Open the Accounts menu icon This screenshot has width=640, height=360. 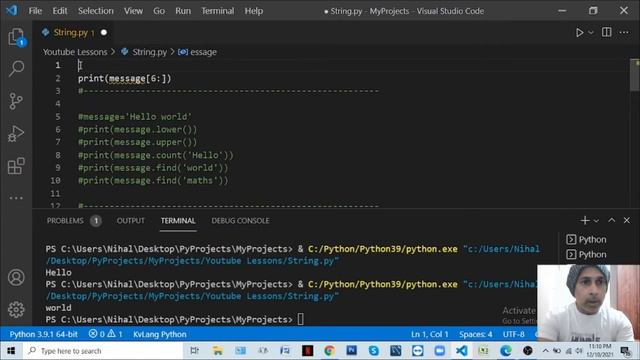tap(16, 278)
